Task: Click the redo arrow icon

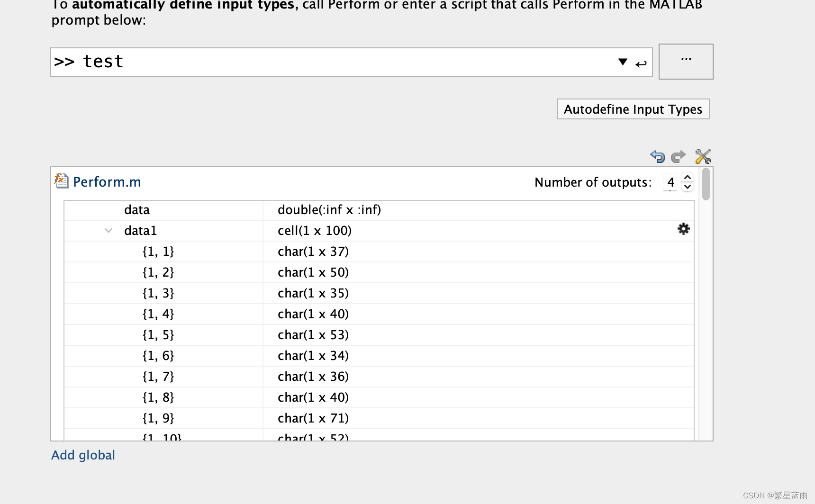Action: pyautogui.click(x=679, y=156)
